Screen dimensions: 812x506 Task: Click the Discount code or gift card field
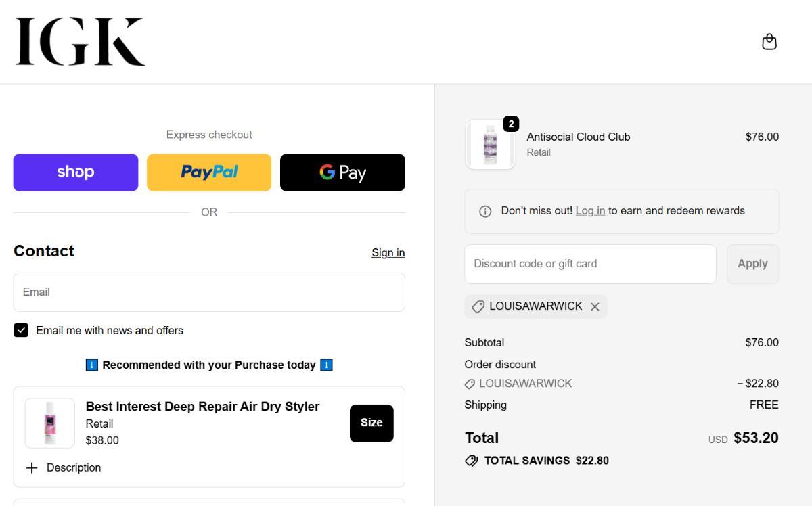pyautogui.click(x=589, y=264)
